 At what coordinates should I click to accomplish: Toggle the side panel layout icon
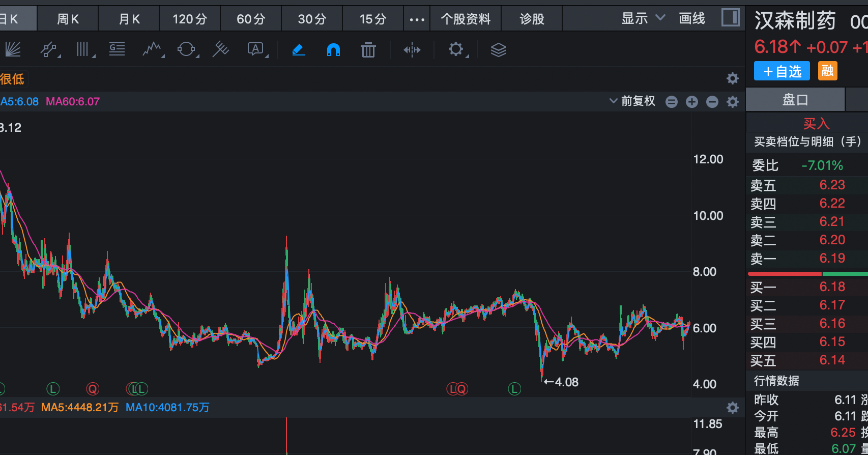point(730,18)
